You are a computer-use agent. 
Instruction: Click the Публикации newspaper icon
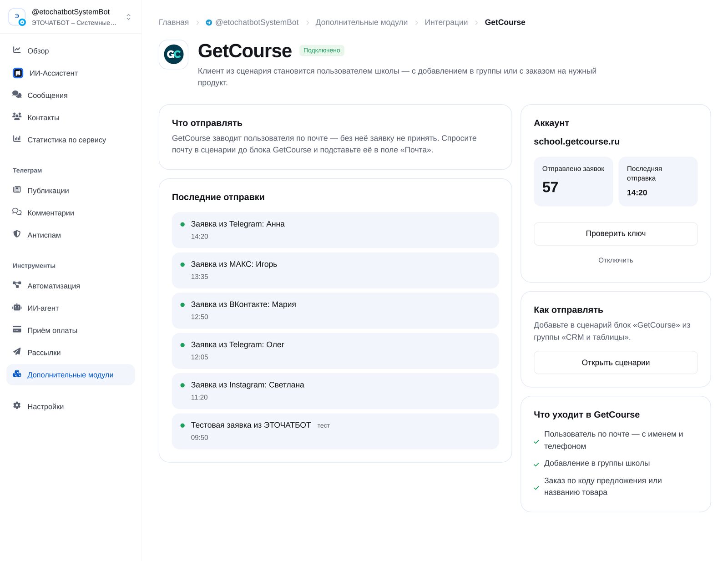pos(17,190)
